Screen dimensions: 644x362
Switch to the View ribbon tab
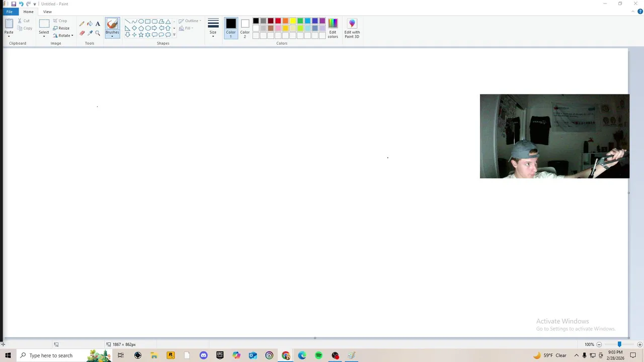pos(47,12)
